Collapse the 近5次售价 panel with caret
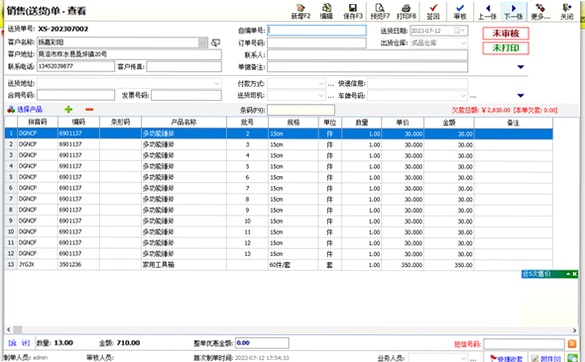 [x=568, y=274]
